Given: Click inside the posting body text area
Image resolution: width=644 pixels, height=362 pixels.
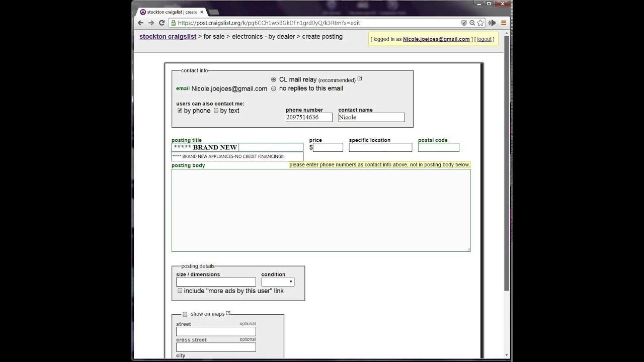Looking at the screenshot, I should pyautogui.click(x=321, y=210).
